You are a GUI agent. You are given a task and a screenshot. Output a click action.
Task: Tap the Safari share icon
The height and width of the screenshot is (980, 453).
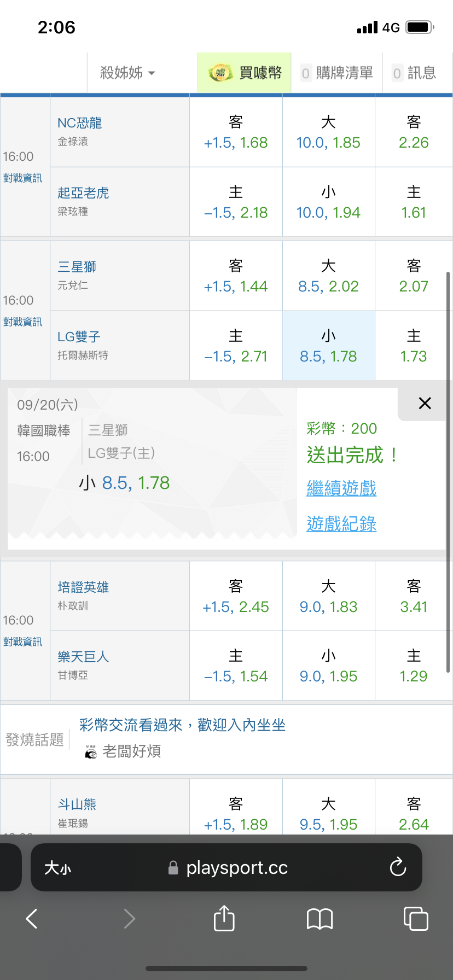(224, 918)
